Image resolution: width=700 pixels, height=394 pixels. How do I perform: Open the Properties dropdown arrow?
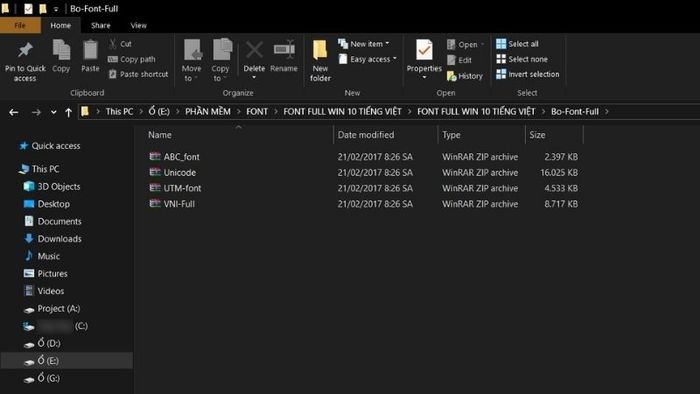click(424, 78)
